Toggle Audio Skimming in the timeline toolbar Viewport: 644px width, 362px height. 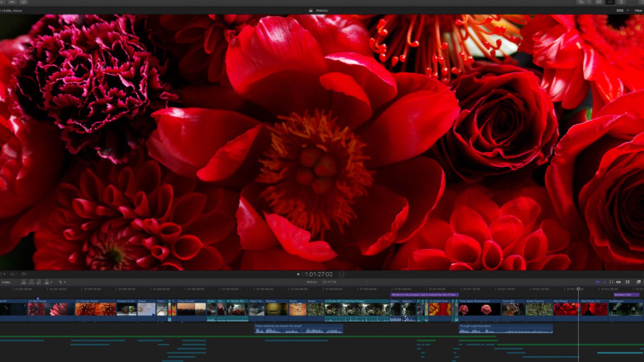(x=605, y=282)
